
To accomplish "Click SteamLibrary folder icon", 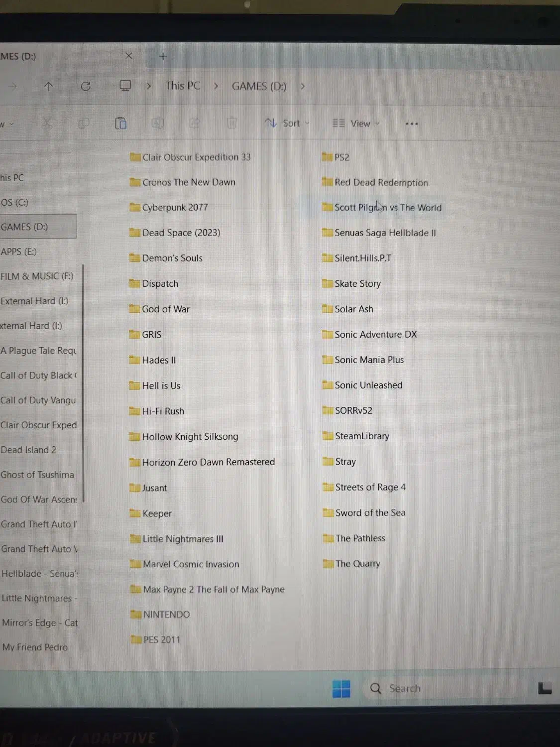I will (x=328, y=436).
